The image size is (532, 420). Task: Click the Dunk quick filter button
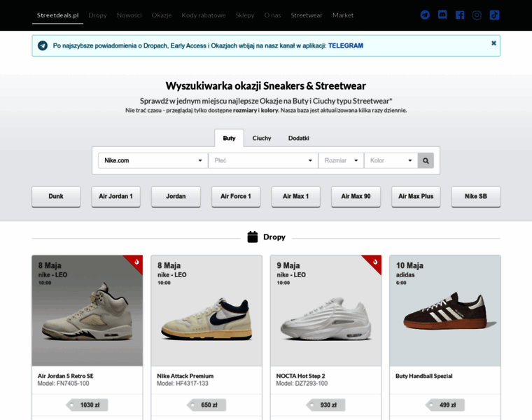56,197
